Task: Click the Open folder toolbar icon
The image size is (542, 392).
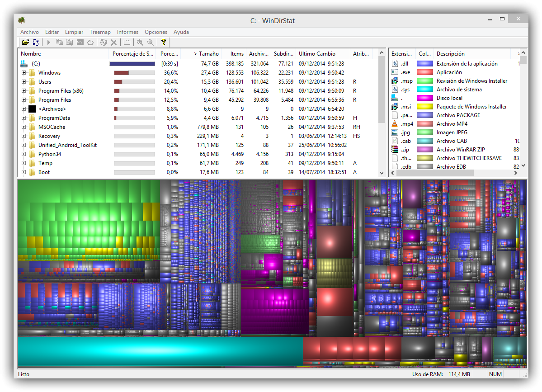Action: [x=25, y=42]
